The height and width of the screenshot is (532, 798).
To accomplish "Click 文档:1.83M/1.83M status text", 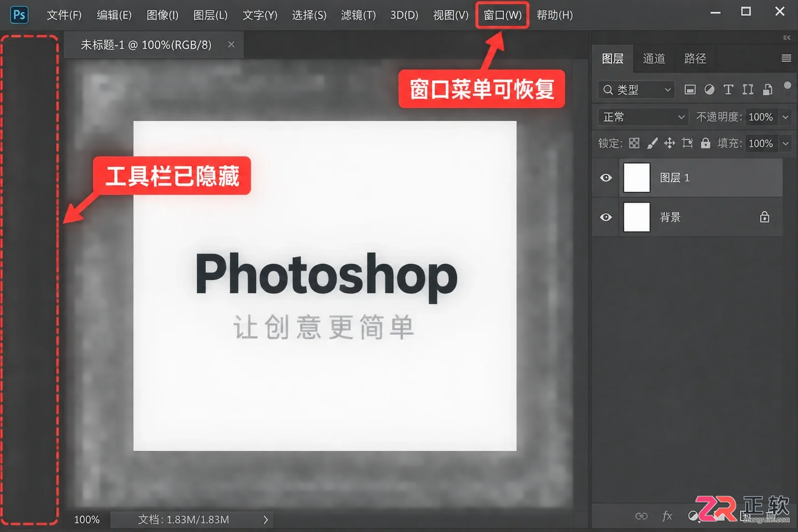I will click(x=183, y=520).
